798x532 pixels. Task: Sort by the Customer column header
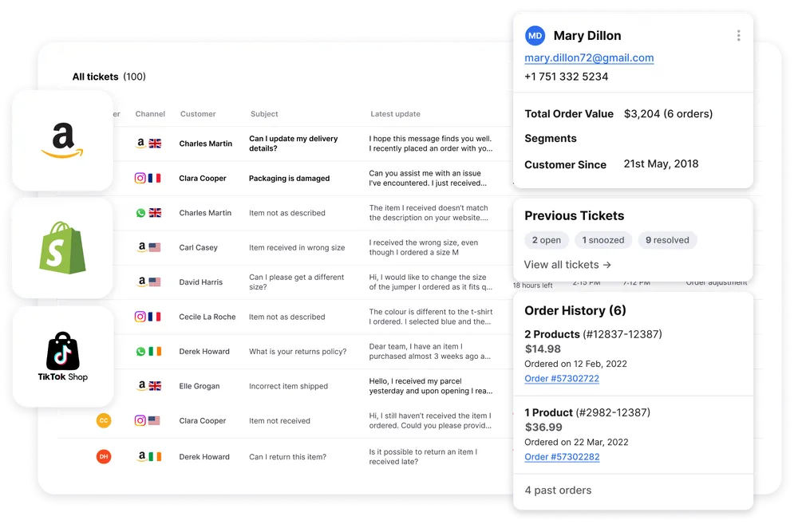pos(198,114)
